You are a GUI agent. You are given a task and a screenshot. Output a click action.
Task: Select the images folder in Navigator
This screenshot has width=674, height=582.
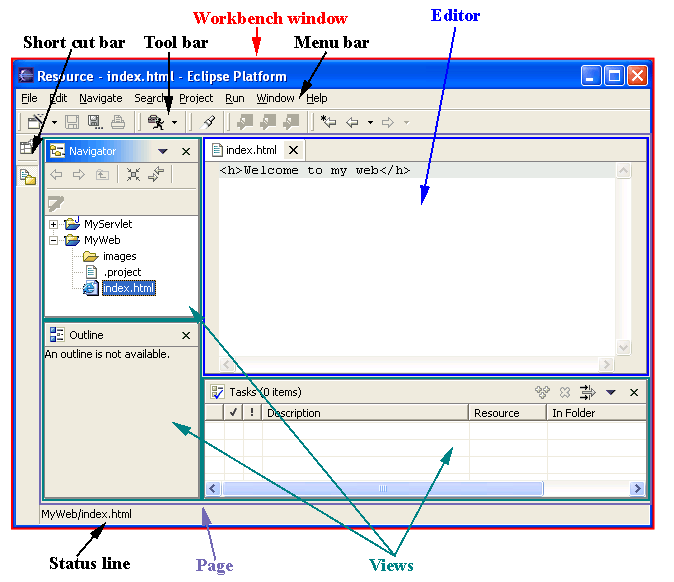(x=119, y=256)
